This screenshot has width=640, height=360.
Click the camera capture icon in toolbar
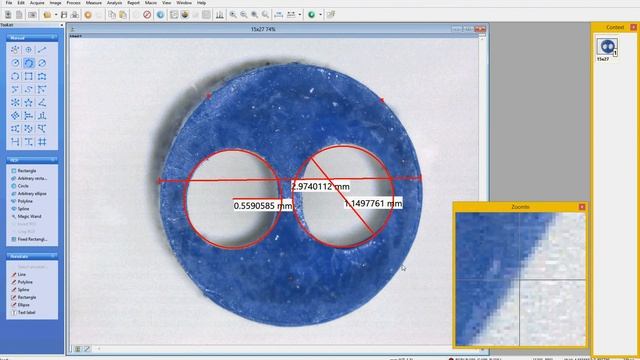[x=32, y=15]
